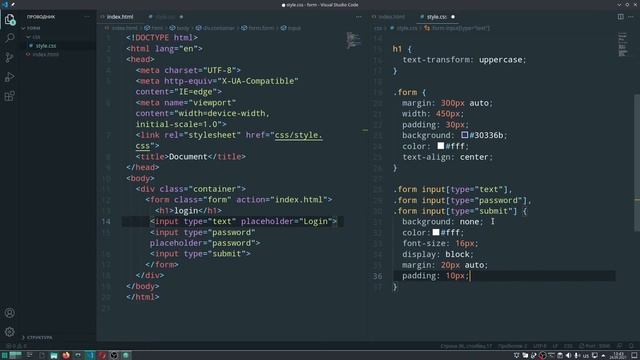Open color picker for #30336b swatch
Screen dimensions: 640x360
tap(464, 135)
